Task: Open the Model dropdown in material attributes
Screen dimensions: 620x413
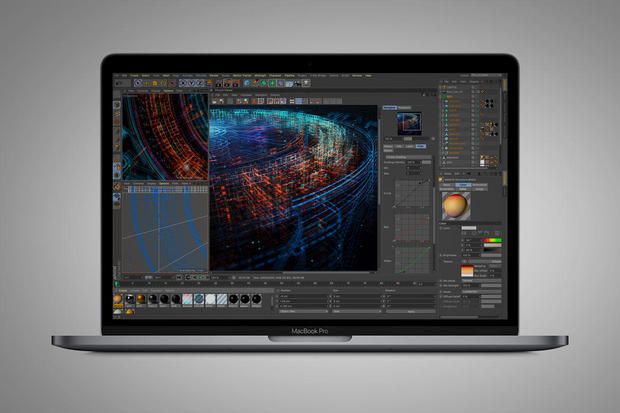Action: tap(481, 292)
